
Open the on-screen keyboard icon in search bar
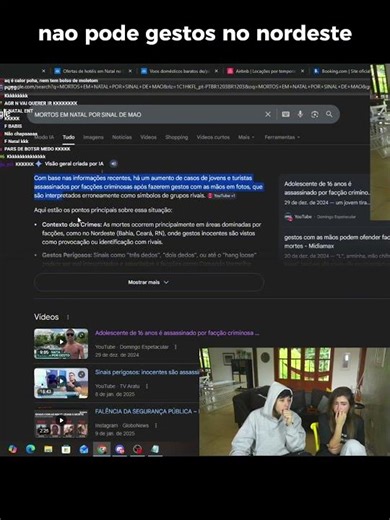click(x=286, y=114)
